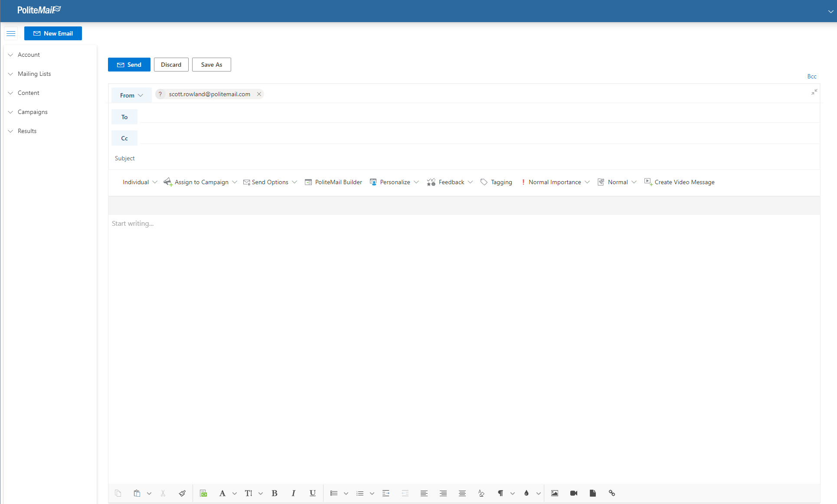
Task: Click the increase indent icon
Action: click(x=386, y=493)
